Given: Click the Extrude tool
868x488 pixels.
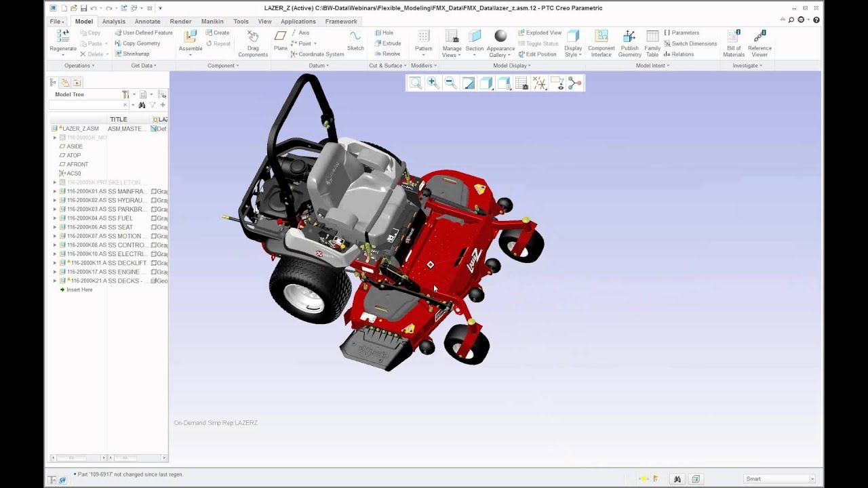Looking at the screenshot, I should 388,43.
